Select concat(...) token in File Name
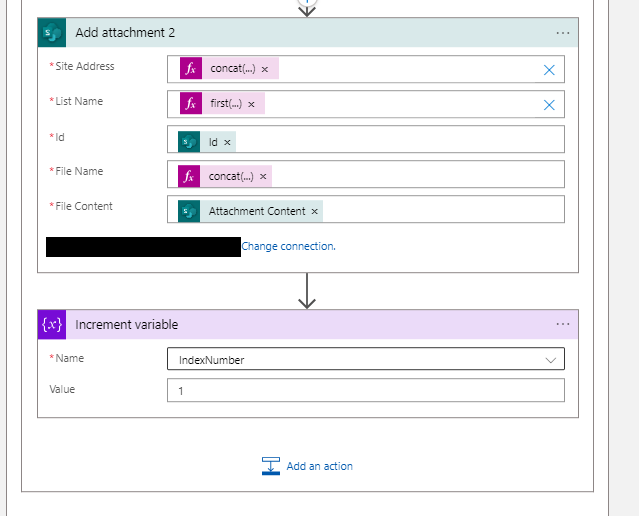The image size is (639, 516). 225,176
